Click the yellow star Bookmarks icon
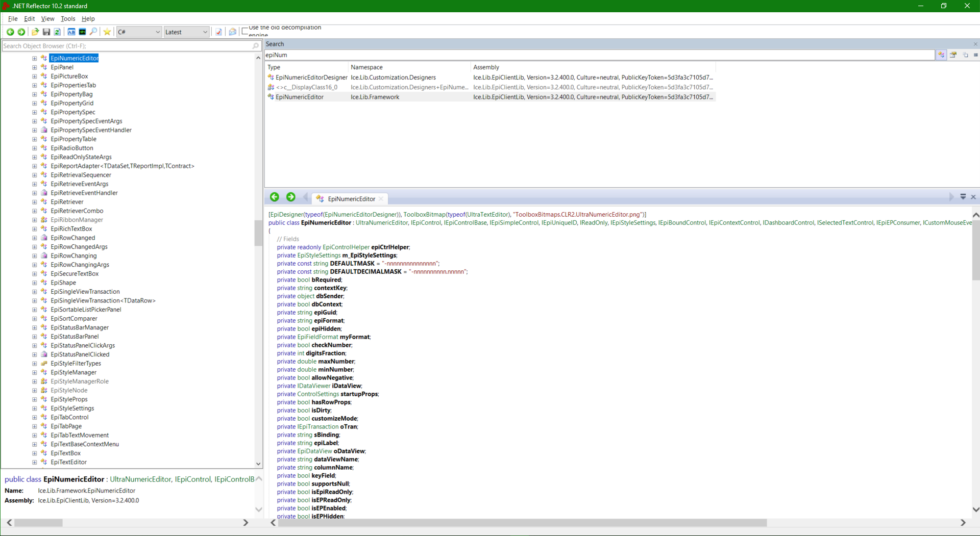 107,32
